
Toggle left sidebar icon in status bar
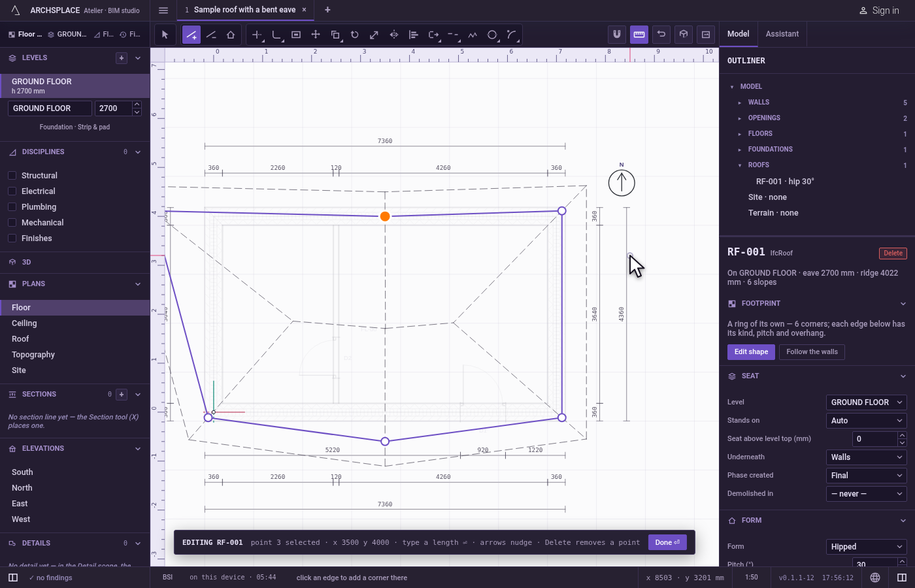click(13, 578)
